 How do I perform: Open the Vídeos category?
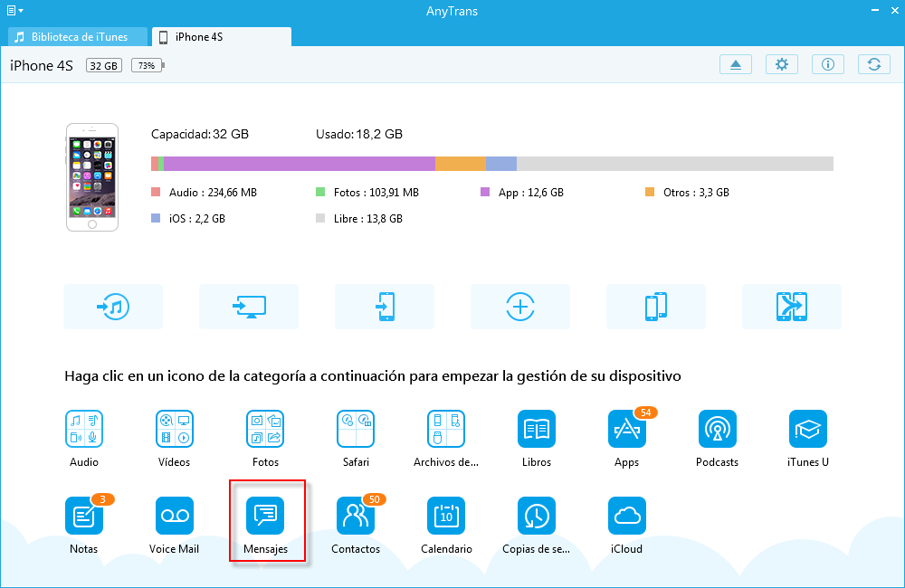point(175,429)
